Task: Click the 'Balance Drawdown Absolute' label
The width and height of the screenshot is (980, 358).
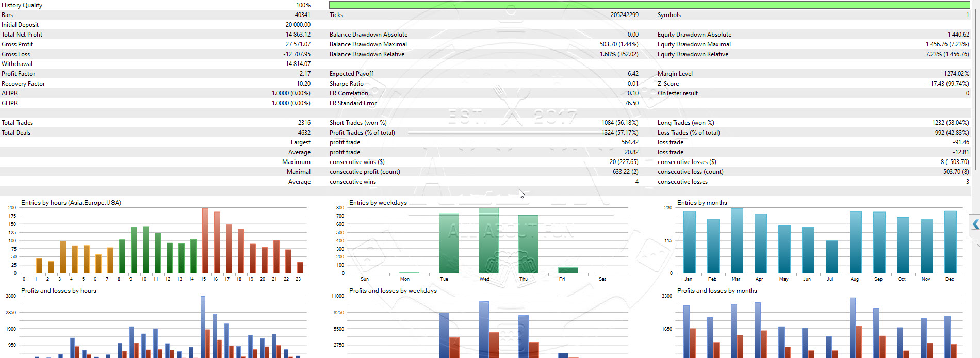Action: (x=369, y=35)
